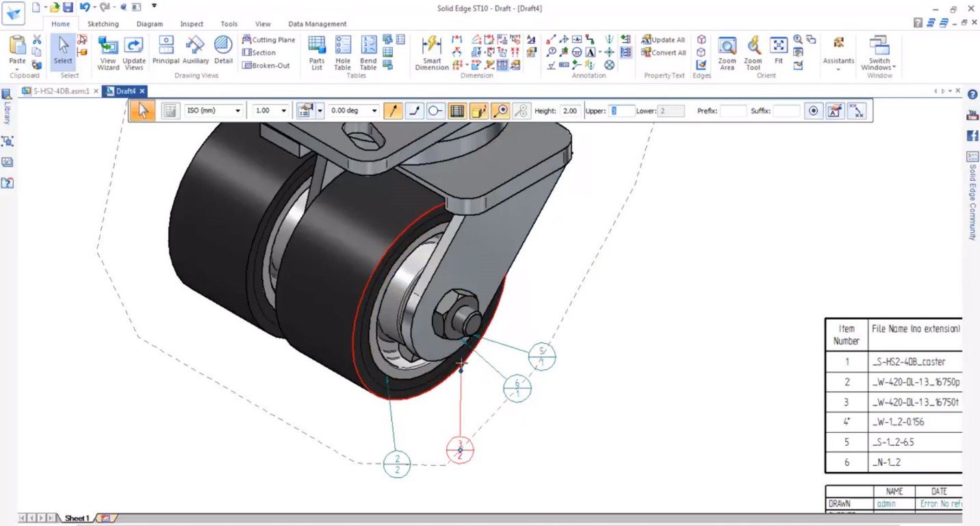Viewport: 980px width, 526px height.
Task: Toggle the balloon shape circle option
Action: 436,110
